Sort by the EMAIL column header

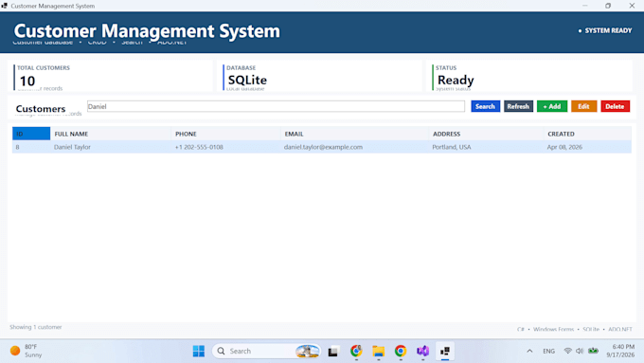(x=354, y=134)
